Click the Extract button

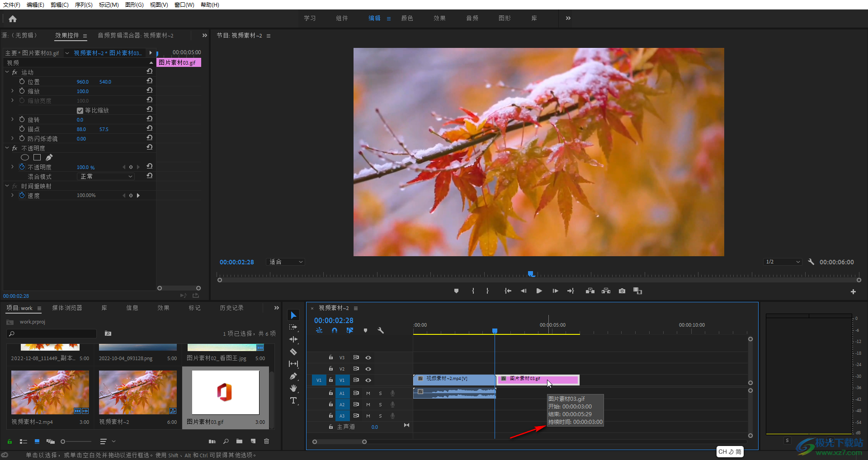pos(606,291)
